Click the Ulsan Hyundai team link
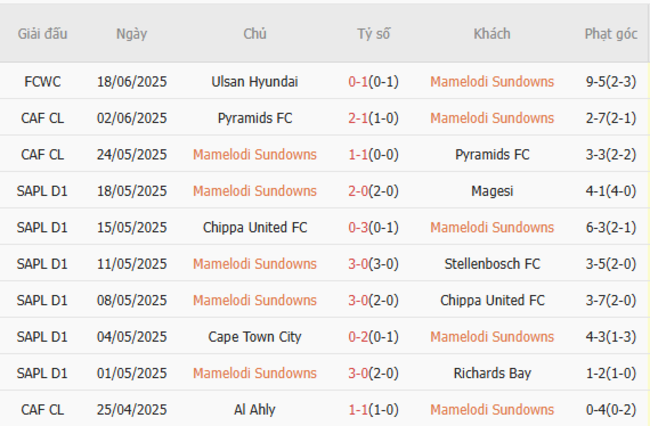 254,82
